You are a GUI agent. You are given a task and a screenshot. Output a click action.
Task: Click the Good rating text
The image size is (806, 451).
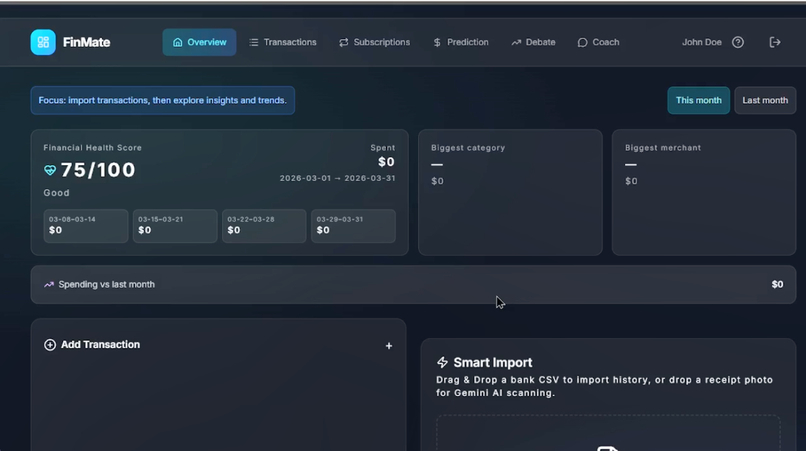pyautogui.click(x=57, y=193)
